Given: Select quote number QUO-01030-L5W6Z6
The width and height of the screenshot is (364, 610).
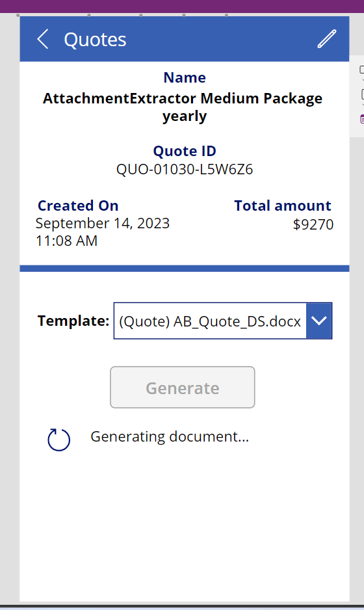Looking at the screenshot, I should click(x=185, y=169).
